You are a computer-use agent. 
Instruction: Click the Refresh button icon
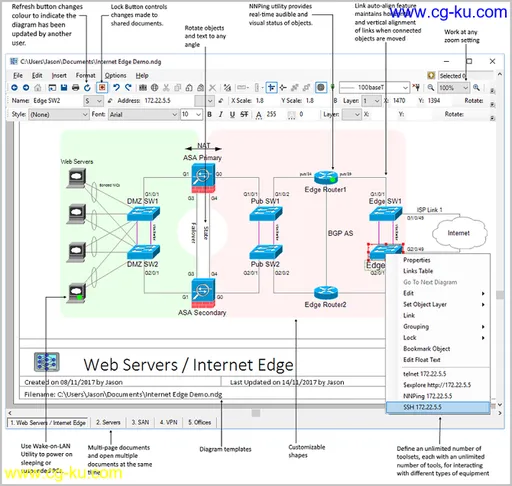coord(87,88)
